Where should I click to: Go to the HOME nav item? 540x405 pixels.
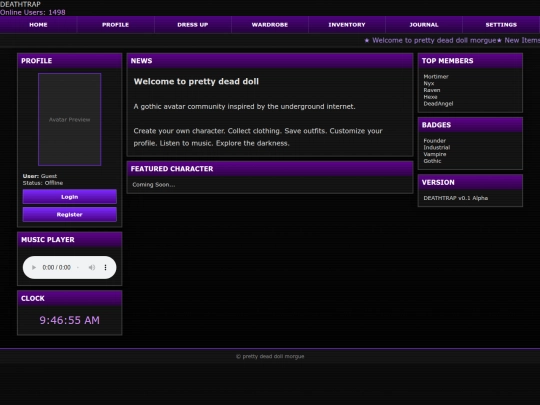pyautogui.click(x=38, y=25)
